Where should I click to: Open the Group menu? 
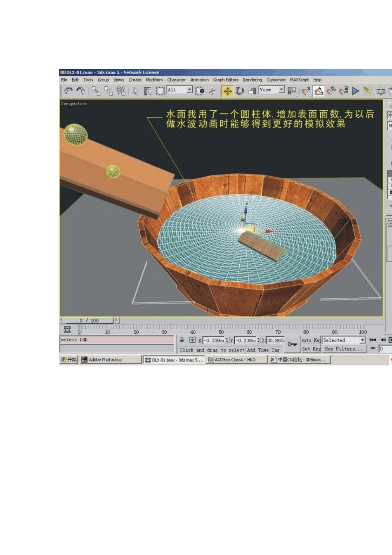103,80
